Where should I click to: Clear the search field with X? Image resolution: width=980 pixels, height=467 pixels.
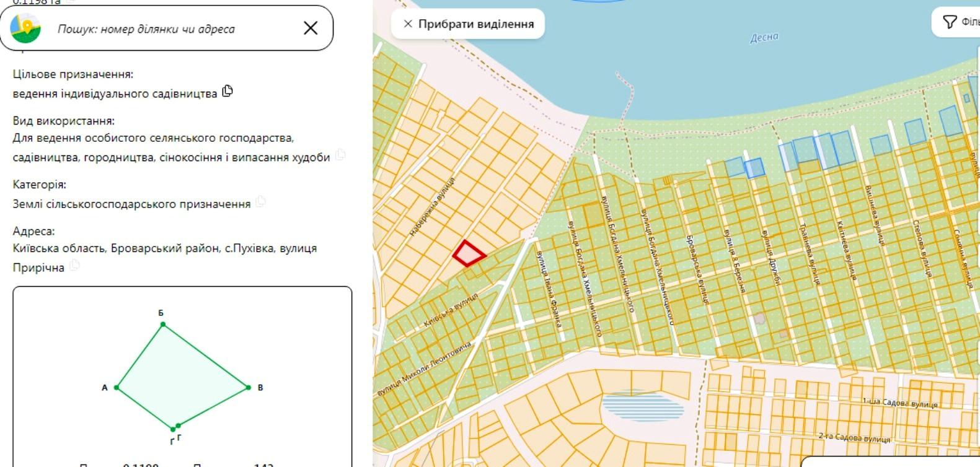click(x=311, y=28)
